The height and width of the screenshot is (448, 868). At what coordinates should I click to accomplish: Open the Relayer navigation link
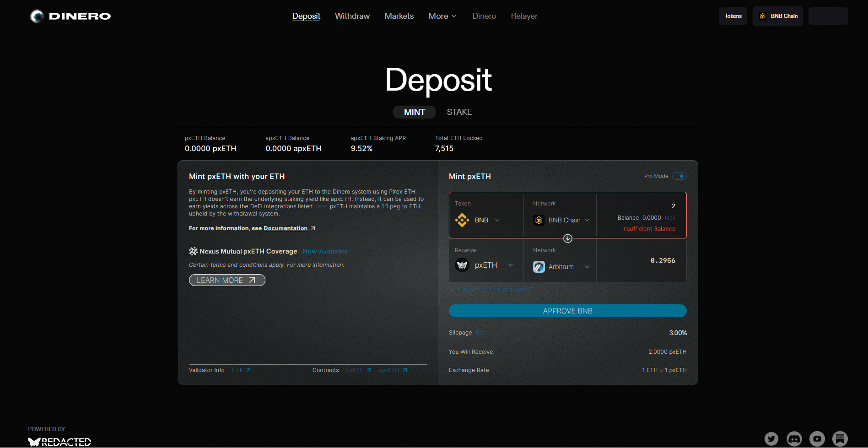pyautogui.click(x=524, y=16)
